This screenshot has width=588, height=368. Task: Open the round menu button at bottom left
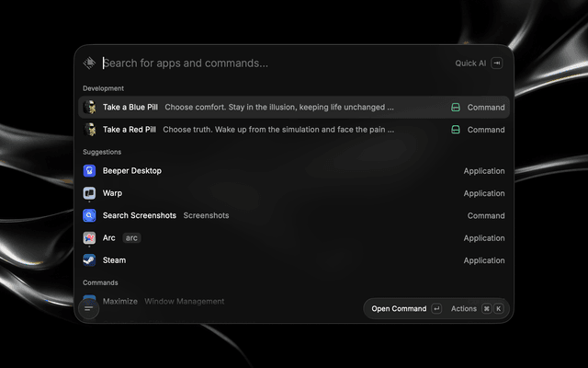89,309
